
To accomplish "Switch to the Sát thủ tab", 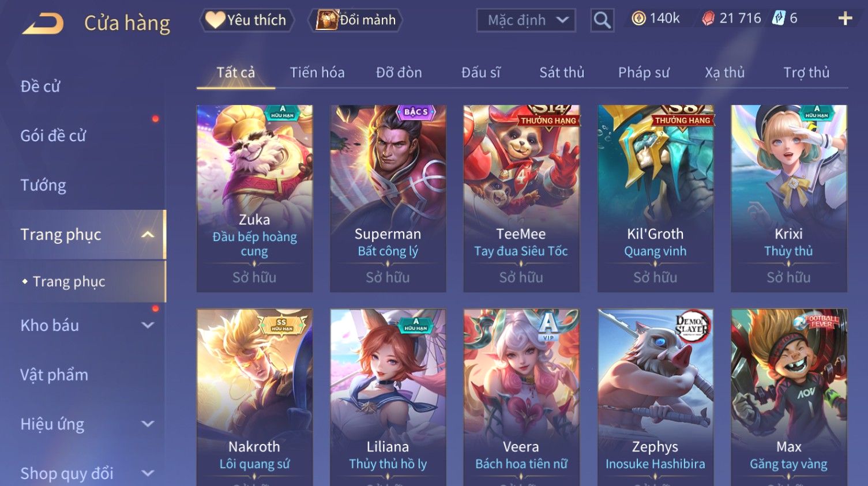I will click(562, 73).
